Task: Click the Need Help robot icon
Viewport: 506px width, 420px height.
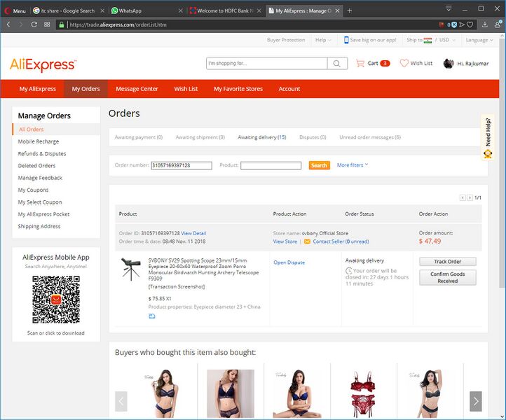Action: (488, 154)
